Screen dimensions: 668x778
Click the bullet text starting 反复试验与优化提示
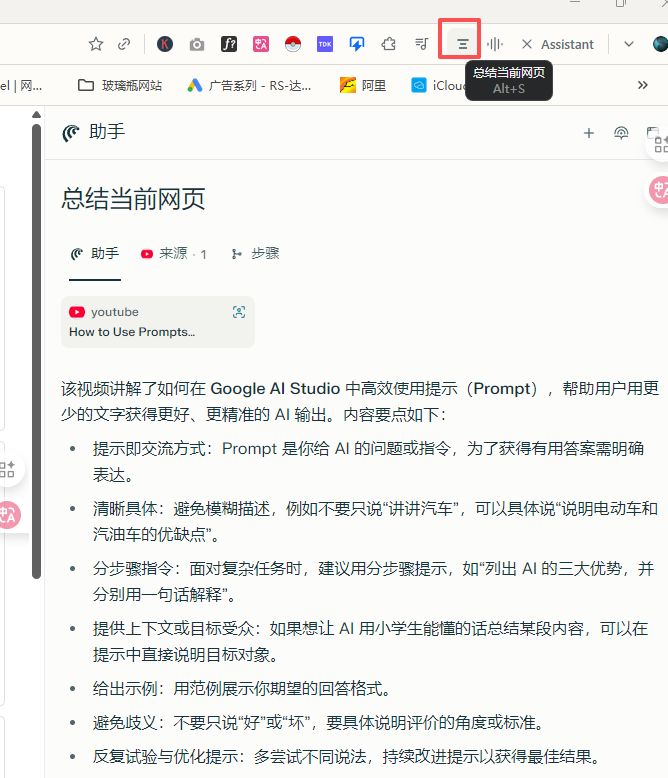347,756
